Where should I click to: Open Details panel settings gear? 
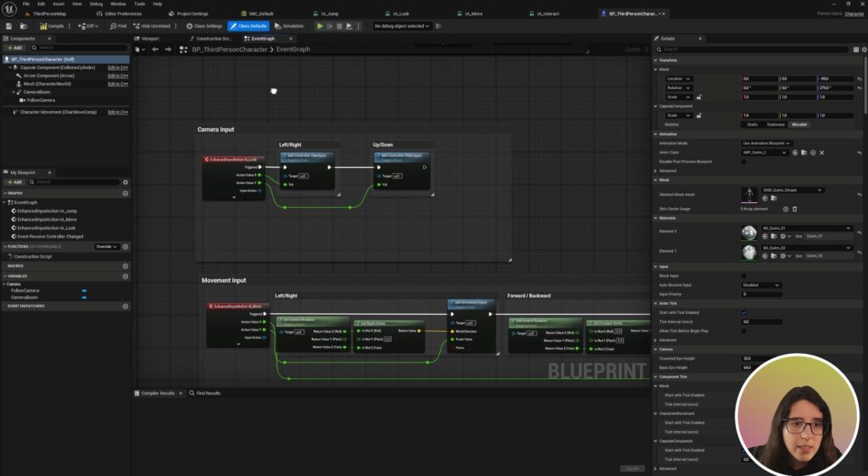pos(864,49)
